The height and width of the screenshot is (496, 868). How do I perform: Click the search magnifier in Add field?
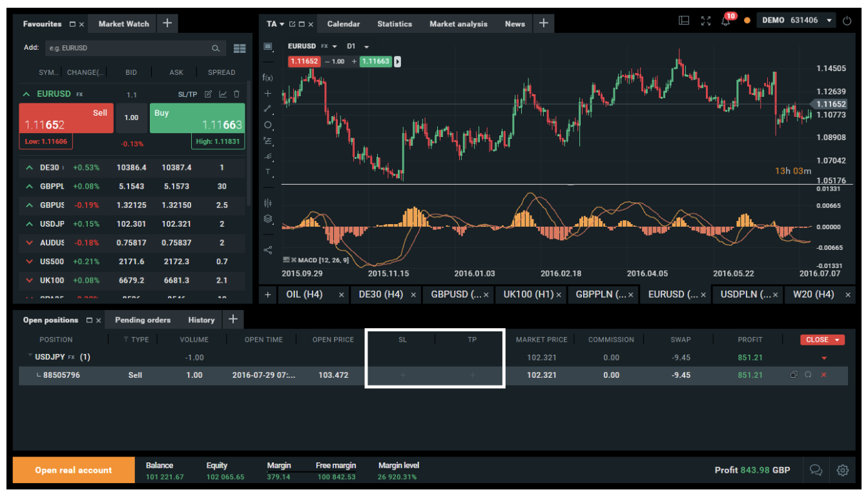tap(216, 48)
